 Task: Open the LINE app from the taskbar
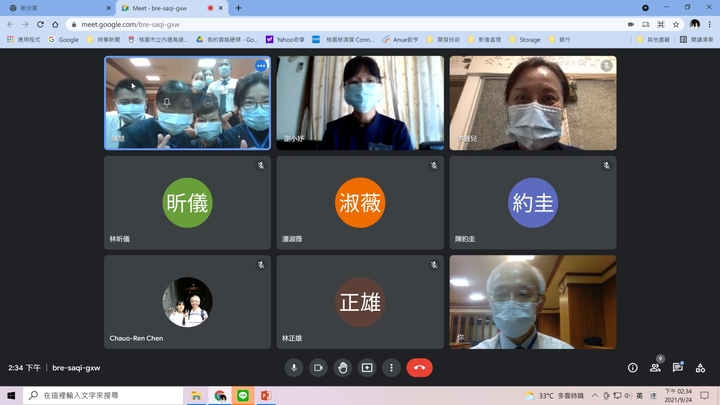(x=243, y=396)
